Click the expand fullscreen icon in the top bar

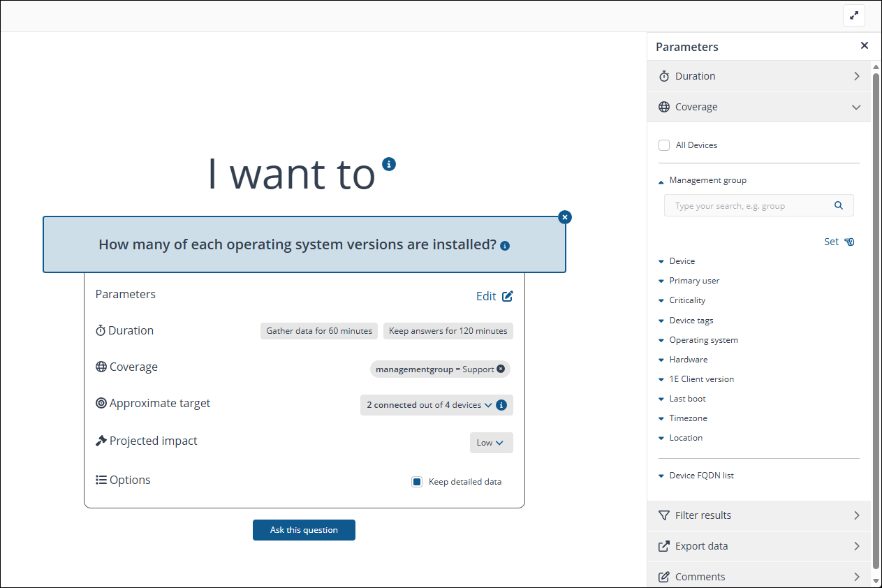(x=853, y=15)
